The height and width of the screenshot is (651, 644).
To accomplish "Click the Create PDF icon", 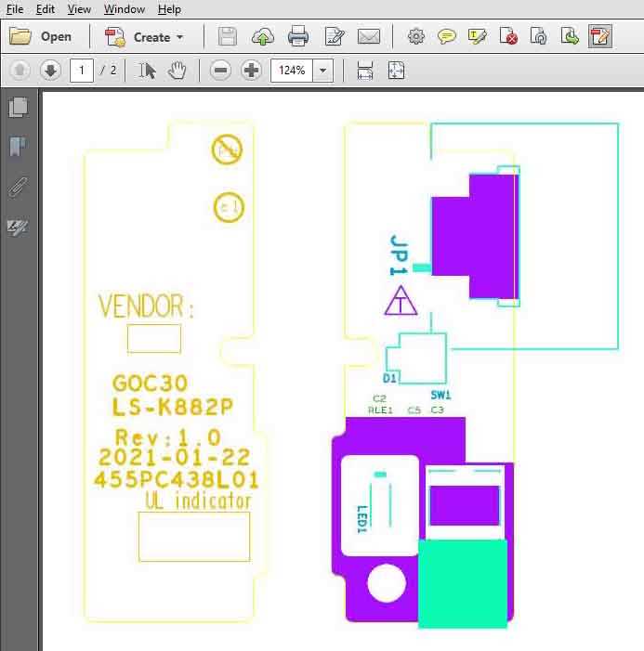I will 115,37.
